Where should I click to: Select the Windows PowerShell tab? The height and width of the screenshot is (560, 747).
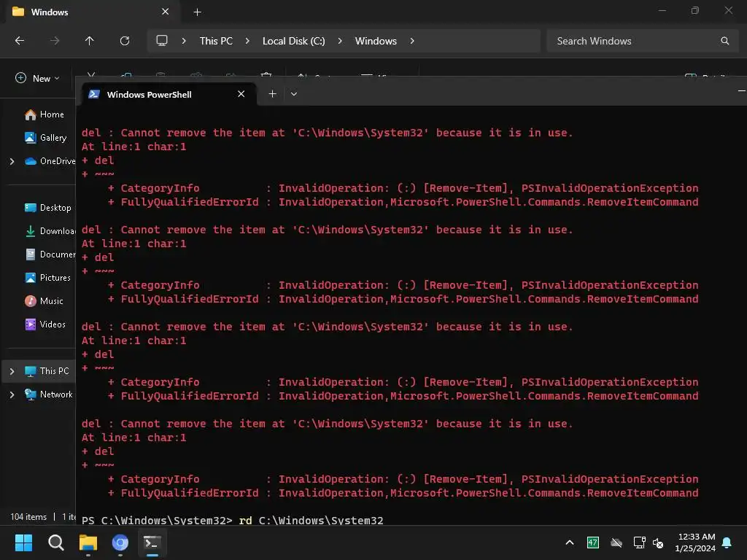169,94
